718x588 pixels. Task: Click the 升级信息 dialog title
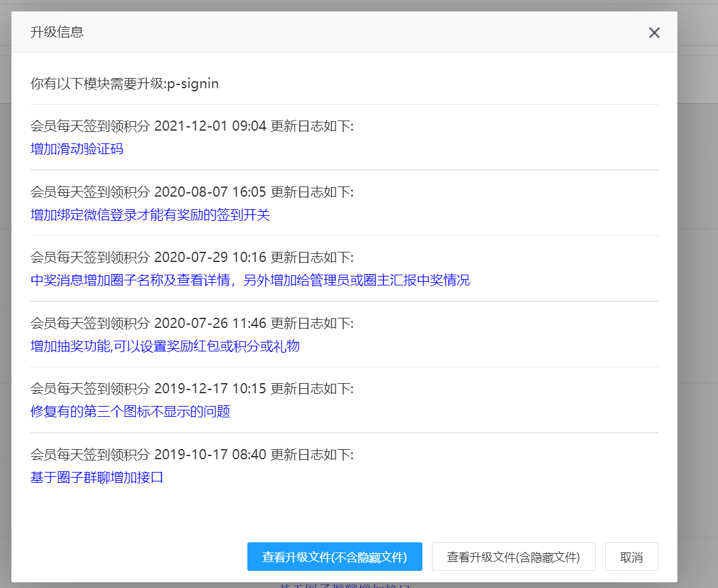point(57,32)
